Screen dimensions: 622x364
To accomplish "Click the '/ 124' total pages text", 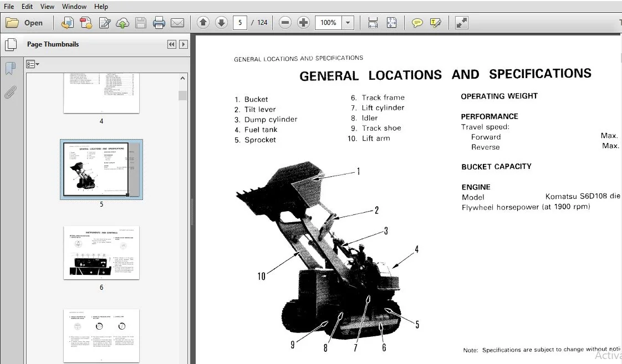I will [259, 23].
